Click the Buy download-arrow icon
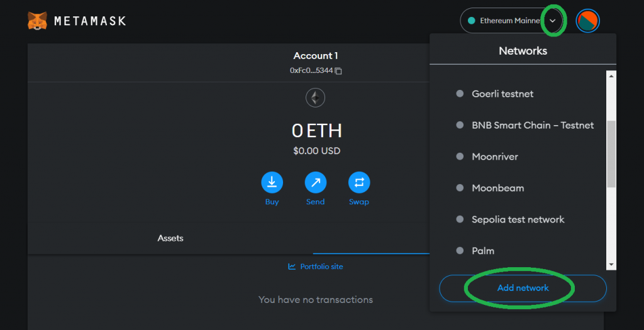The height and width of the screenshot is (330, 644). (272, 182)
